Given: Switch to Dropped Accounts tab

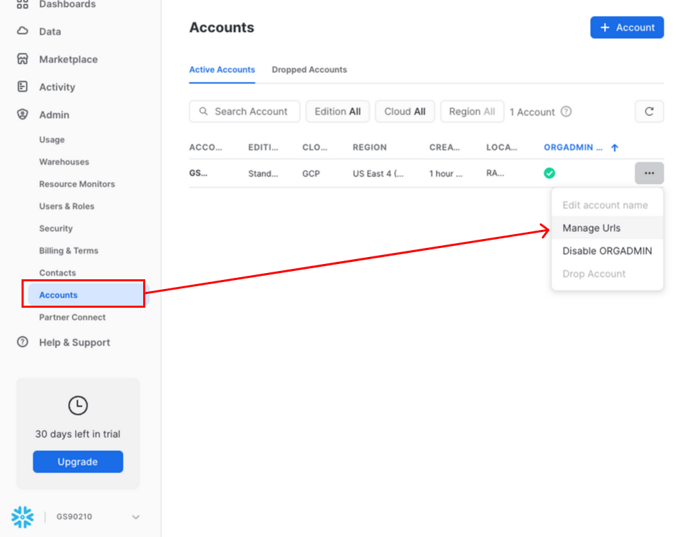Looking at the screenshot, I should coord(309,70).
